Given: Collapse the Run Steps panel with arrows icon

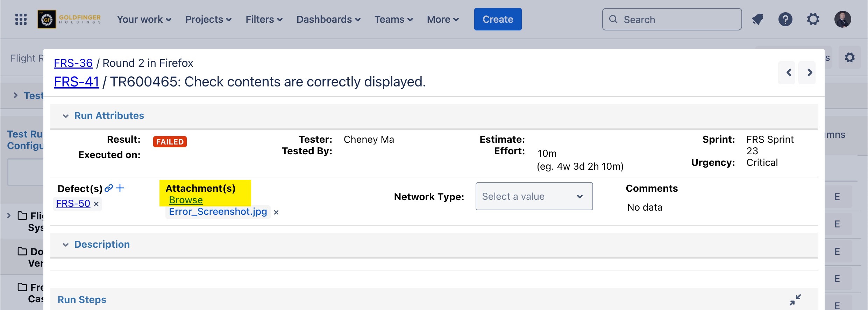Looking at the screenshot, I should coord(795,300).
